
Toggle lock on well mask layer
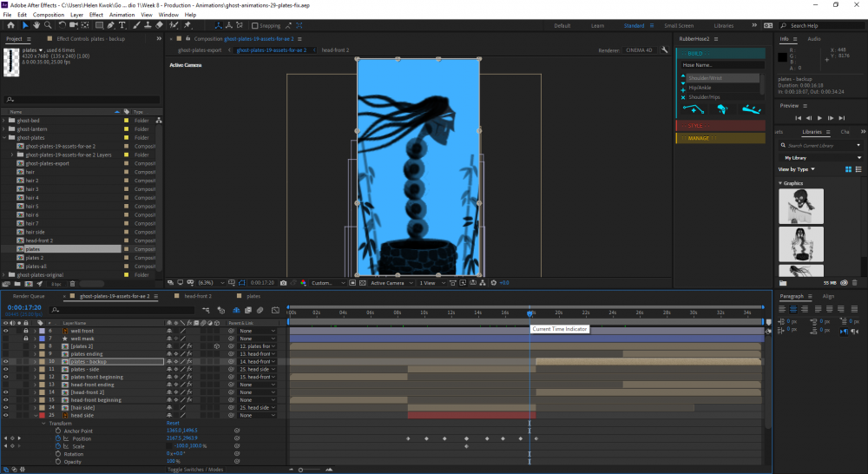(x=25, y=339)
